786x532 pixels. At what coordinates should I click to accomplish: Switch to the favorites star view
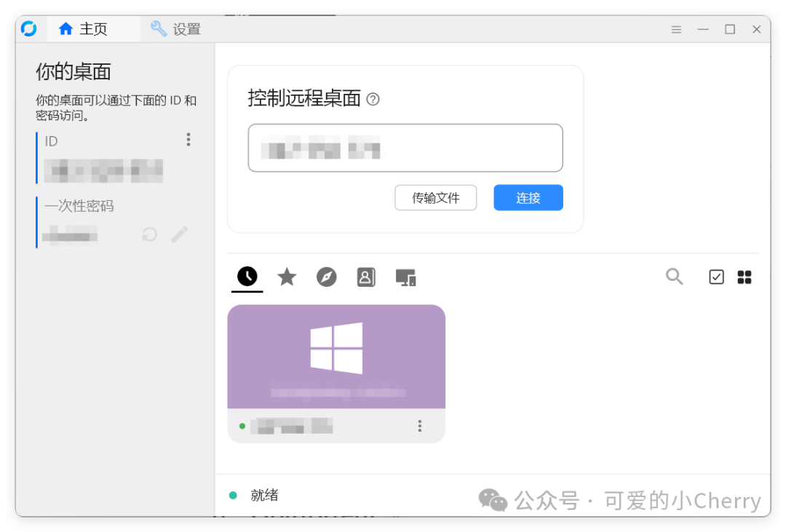point(287,277)
